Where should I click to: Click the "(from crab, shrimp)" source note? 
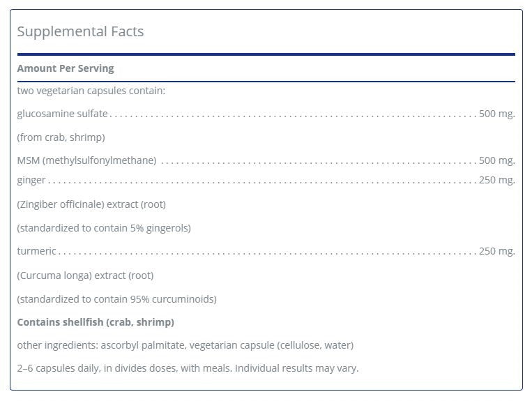61,137
